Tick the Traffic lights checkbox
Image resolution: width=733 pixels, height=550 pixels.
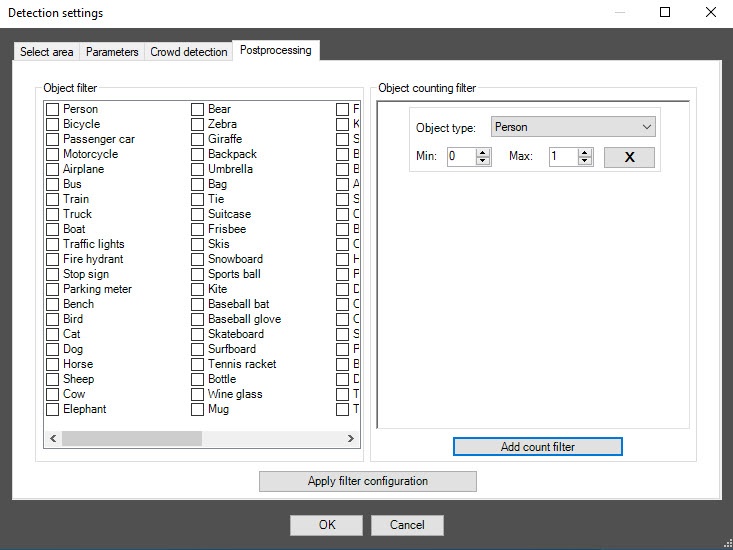tap(52, 244)
